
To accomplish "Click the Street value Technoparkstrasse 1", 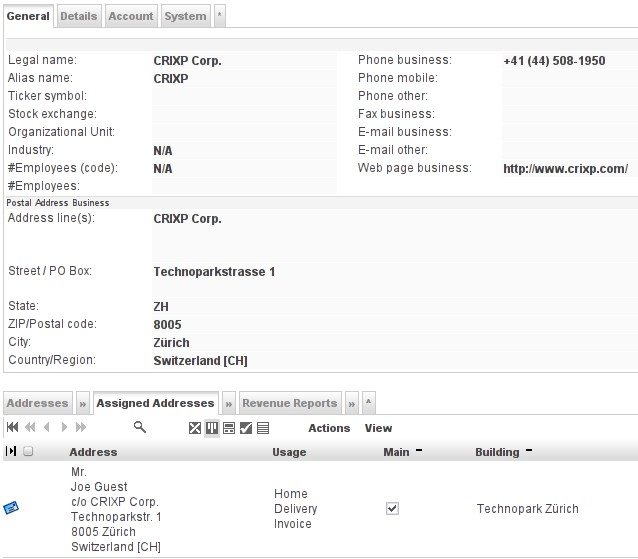I will click(x=214, y=271).
